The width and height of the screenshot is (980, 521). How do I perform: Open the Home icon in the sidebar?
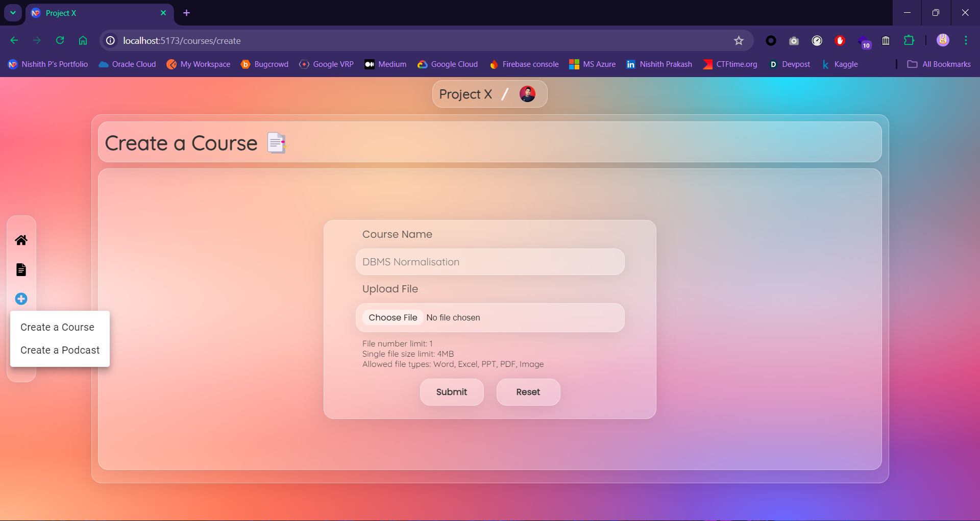(21, 240)
